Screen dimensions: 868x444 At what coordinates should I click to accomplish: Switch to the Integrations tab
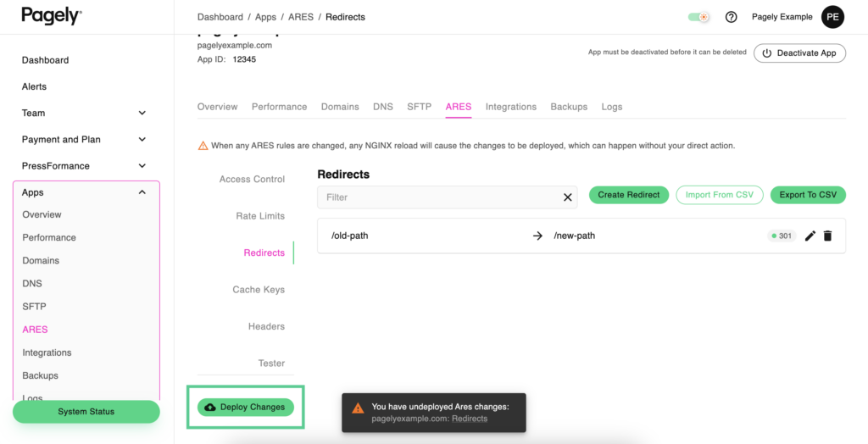coord(511,107)
